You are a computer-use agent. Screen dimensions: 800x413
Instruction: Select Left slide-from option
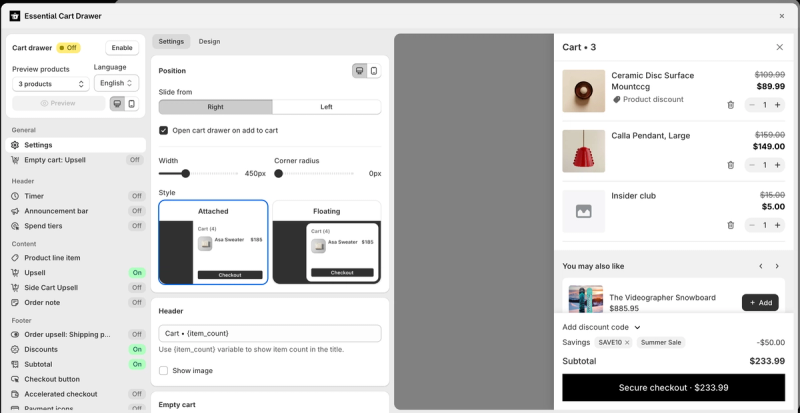coord(327,107)
